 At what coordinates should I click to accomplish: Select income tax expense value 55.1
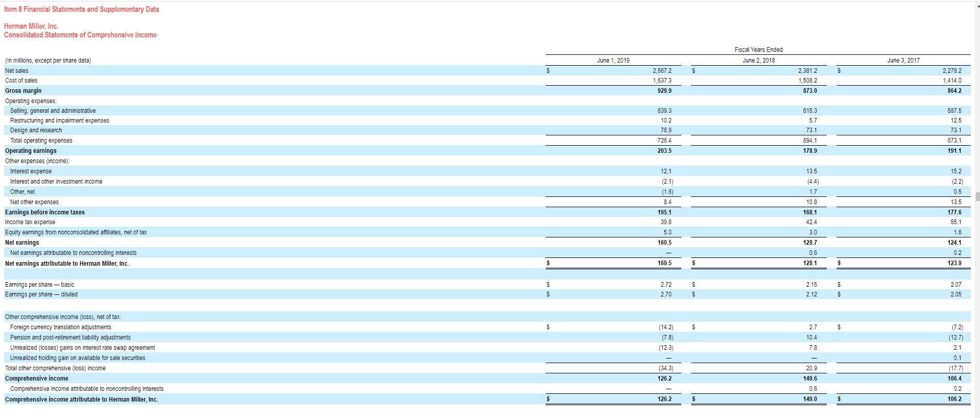pyautogui.click(x=956, y=222)
